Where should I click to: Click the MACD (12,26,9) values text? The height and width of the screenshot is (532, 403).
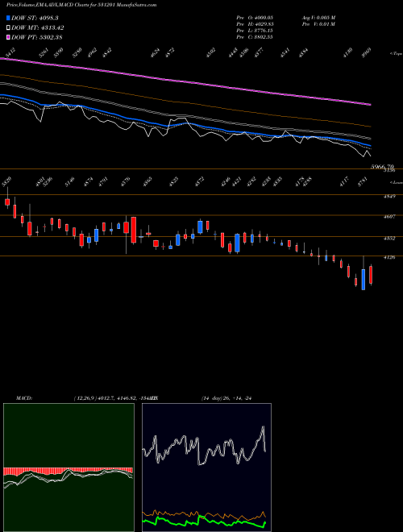(x=115, y=398)
